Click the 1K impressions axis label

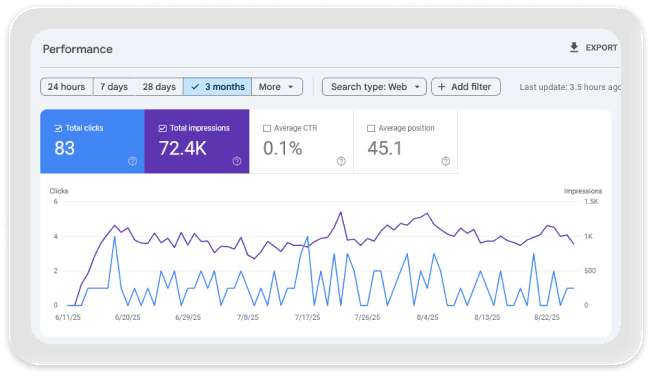tap(589, 237)
